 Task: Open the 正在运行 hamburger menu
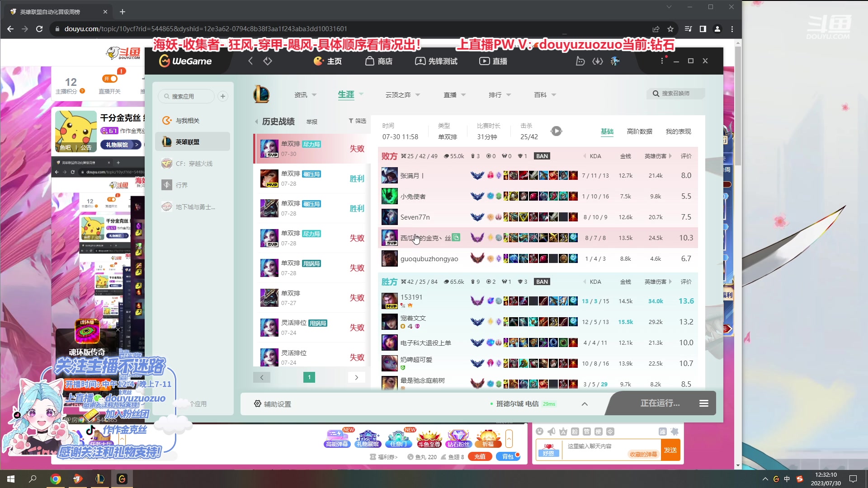pos(703,403)
